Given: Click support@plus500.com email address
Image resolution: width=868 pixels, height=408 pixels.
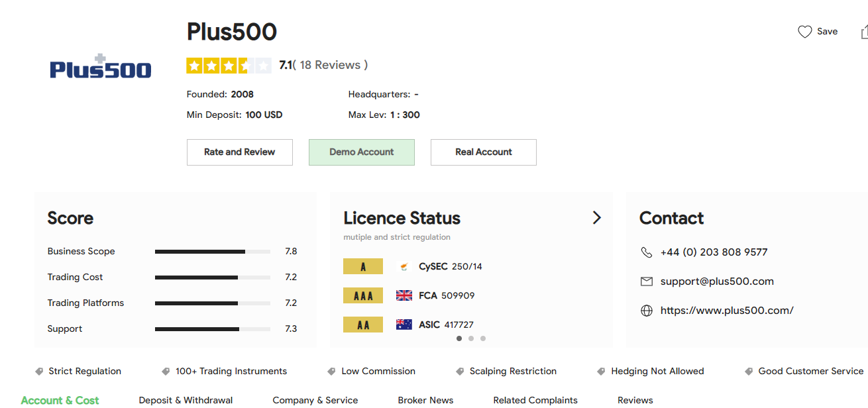Looking at the screenshot, I should tap(717, 281).
